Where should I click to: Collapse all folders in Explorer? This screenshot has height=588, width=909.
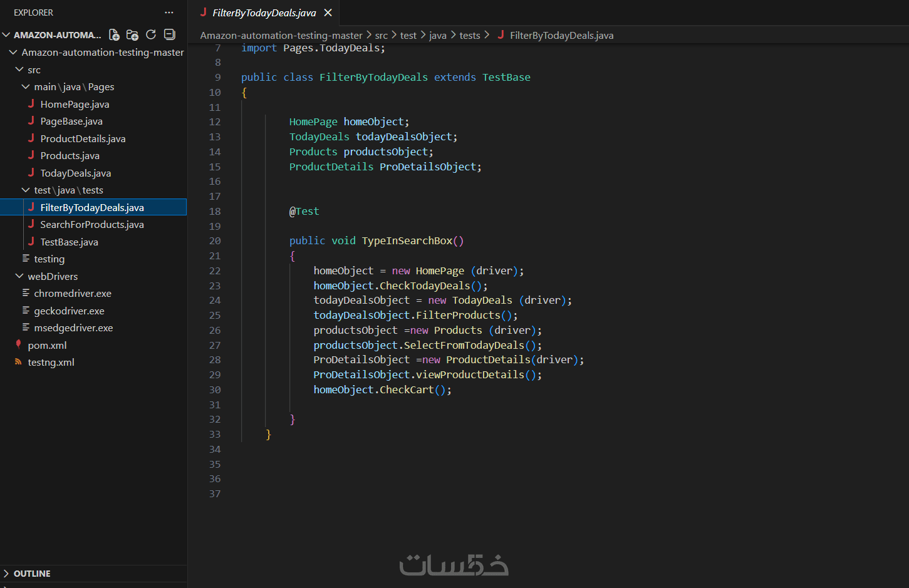pos(169,34)
